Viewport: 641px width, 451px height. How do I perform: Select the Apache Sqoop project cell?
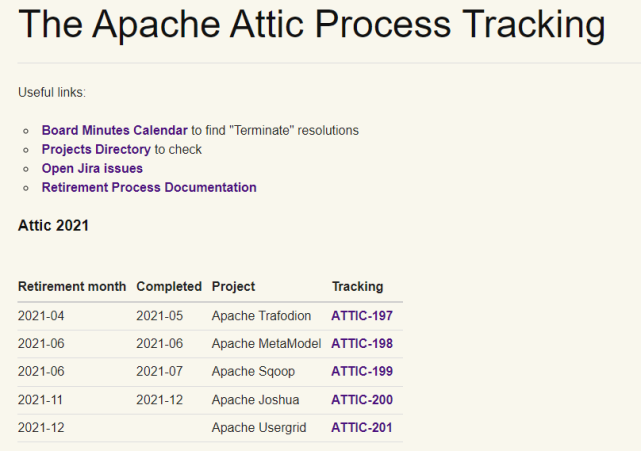click(252, 372)
